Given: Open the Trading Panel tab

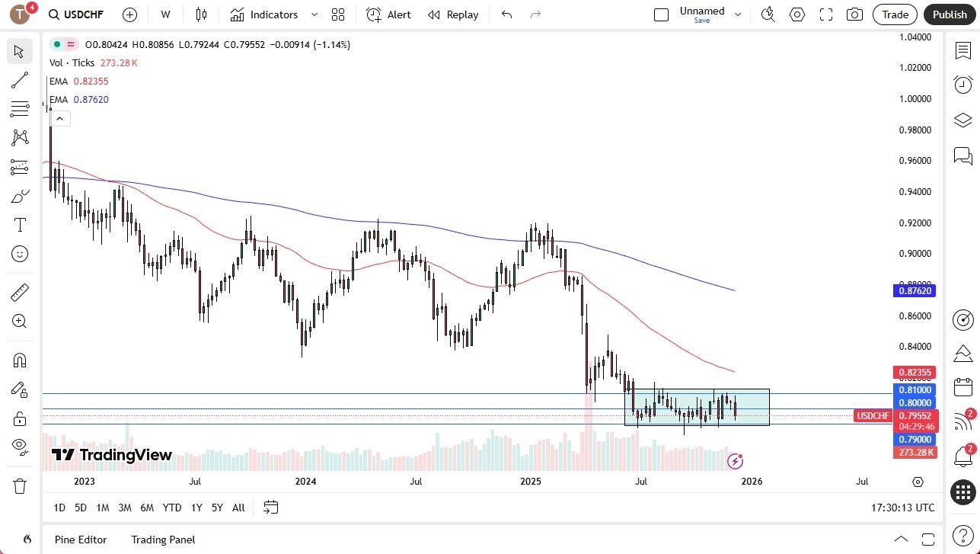Looking at the screenshot, I should [x=163, y=540].
